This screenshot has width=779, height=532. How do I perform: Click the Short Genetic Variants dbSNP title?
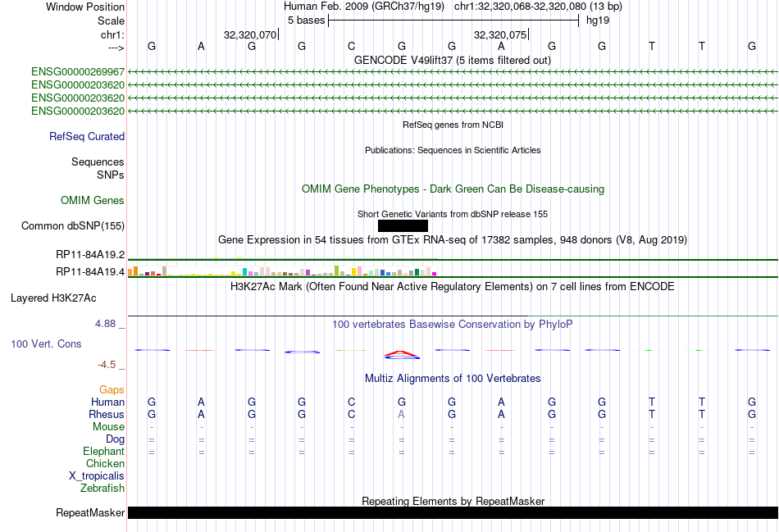(x=452, y=214)
